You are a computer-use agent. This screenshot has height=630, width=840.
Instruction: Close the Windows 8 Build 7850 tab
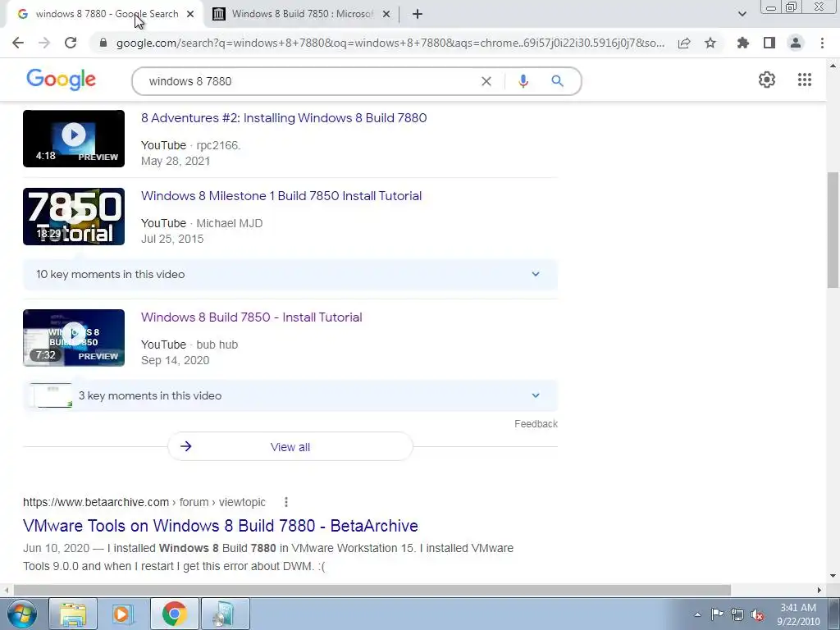tap(386, 14)
